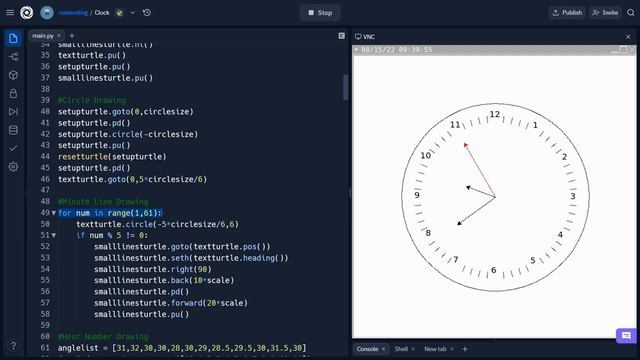
Task: Click the Minute Line Drawing comment
Action: 103,202
